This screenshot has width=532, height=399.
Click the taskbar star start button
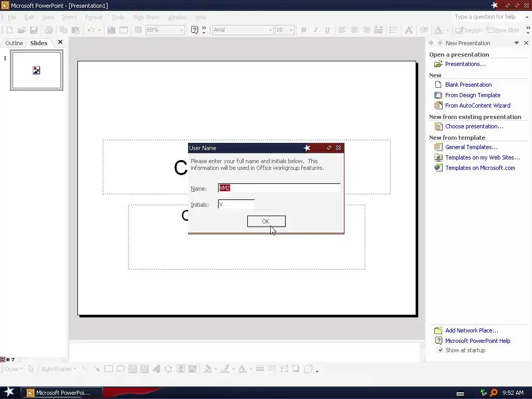(9, 392)
